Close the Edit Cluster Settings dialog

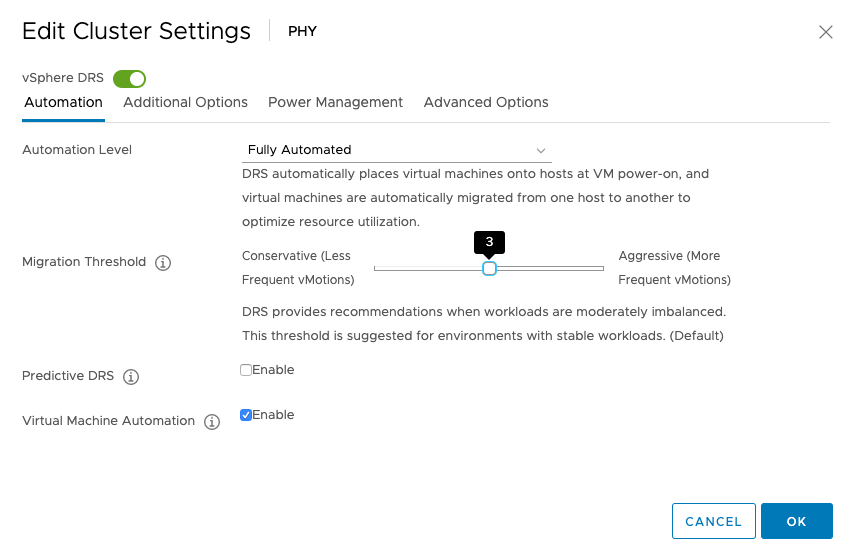[826, 32]
